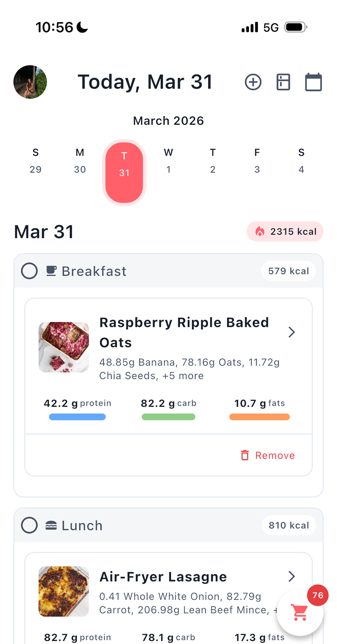Tap the profile avatar photo
The height and width of the screenshot is (644, 337).
pos(30,82)
